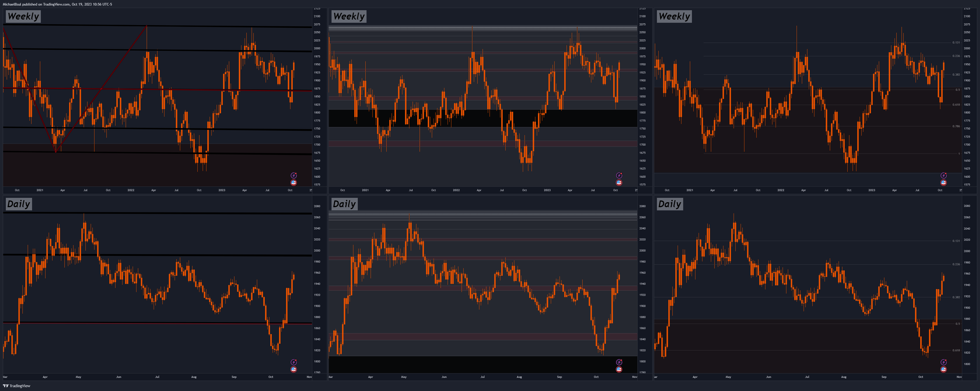
Task: Click the 0.5 Fibonacci level on the Daily chart
Action: (x=958, y=324)
